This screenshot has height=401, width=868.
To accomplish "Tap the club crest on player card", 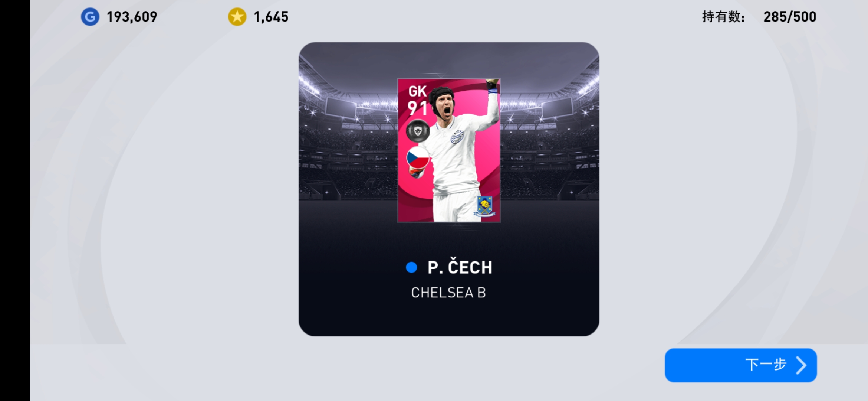I will (x=484, y=206).
